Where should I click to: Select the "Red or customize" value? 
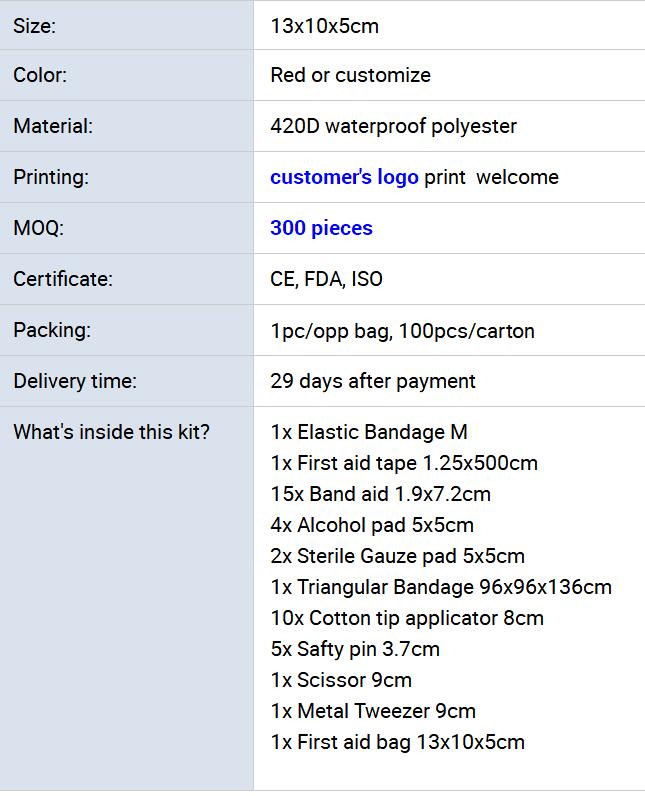pyautogui.click(x=350, y=75)
